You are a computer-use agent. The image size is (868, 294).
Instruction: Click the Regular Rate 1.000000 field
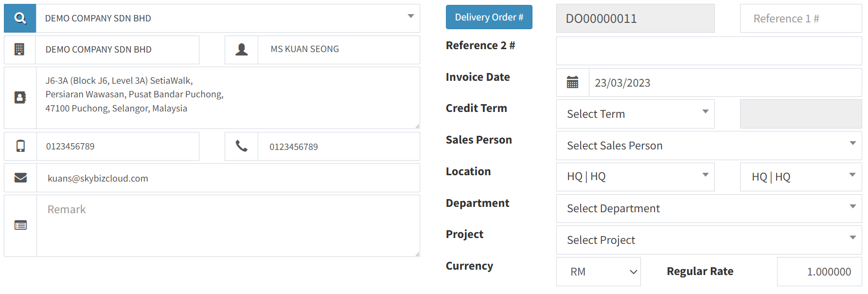pos(819,272)
